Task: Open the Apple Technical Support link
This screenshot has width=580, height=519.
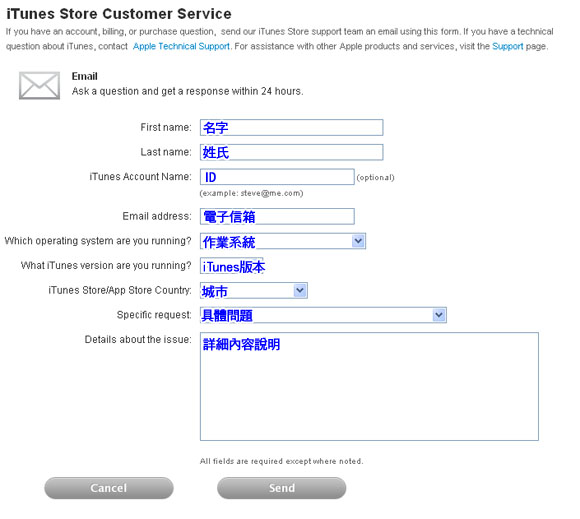Action: pos(181,46)
